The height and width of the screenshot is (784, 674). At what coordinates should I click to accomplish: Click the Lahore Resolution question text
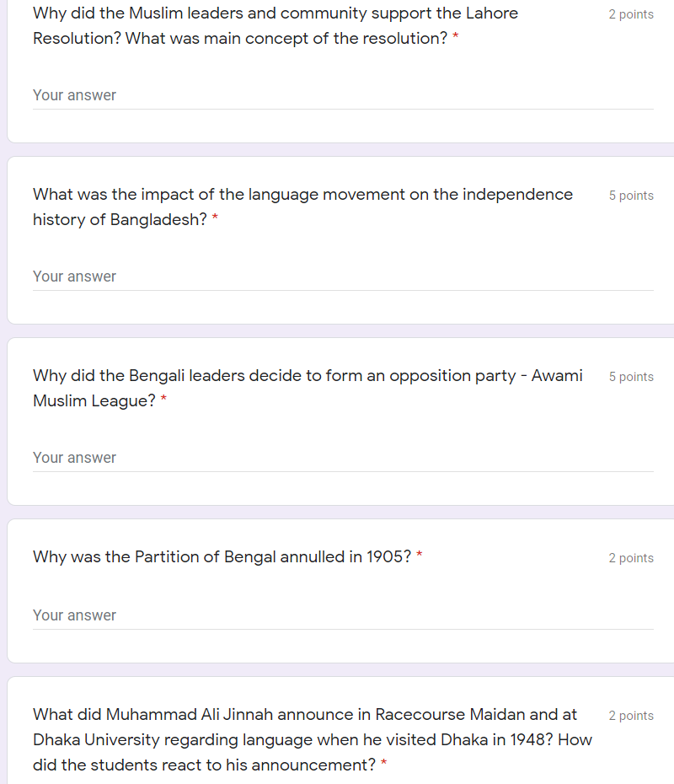[x=275, y=26]
